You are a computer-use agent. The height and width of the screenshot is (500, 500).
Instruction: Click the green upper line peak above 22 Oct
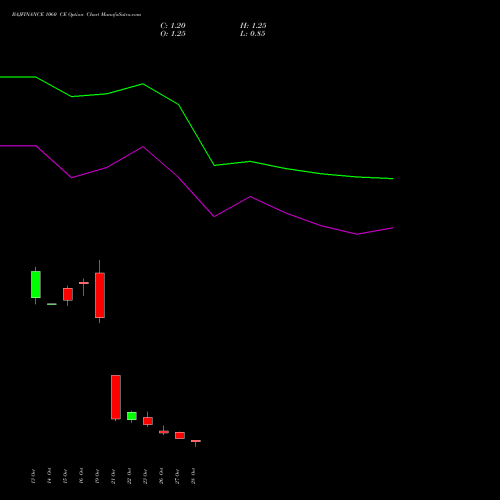click(x=143, y=84)
